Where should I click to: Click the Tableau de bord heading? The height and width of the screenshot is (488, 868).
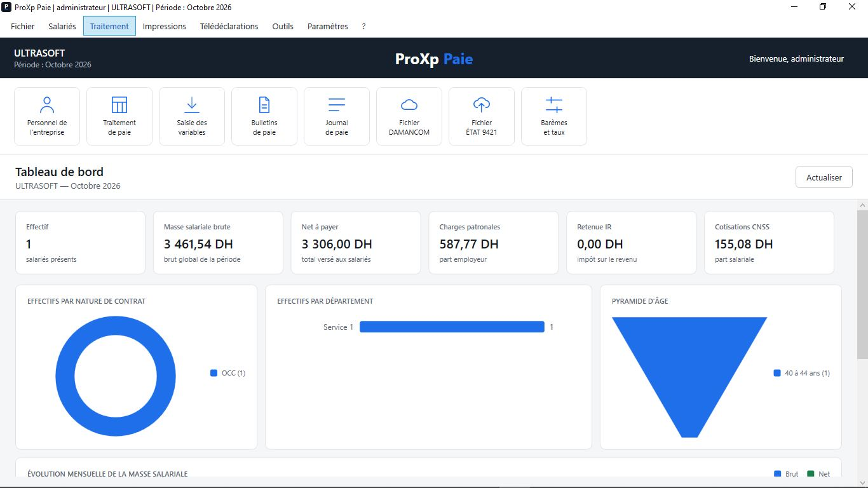pyautogui.click(x=59, y=172)
